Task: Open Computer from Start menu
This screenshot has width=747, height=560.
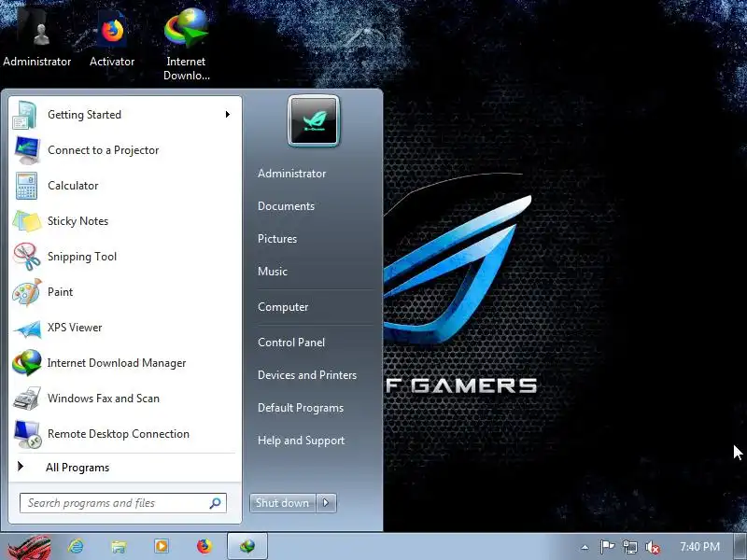Action: coord(283,307)
